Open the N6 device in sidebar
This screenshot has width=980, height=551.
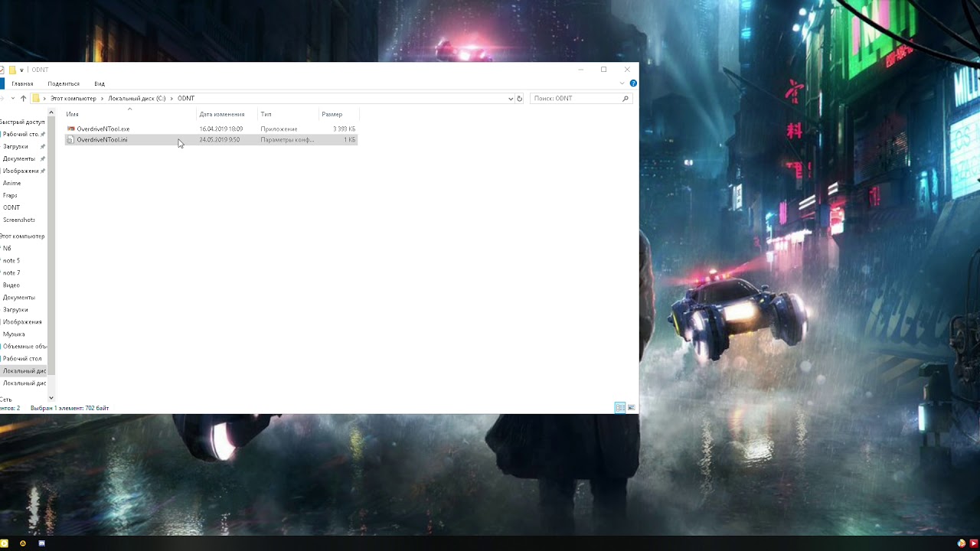(x=7, y=248)
